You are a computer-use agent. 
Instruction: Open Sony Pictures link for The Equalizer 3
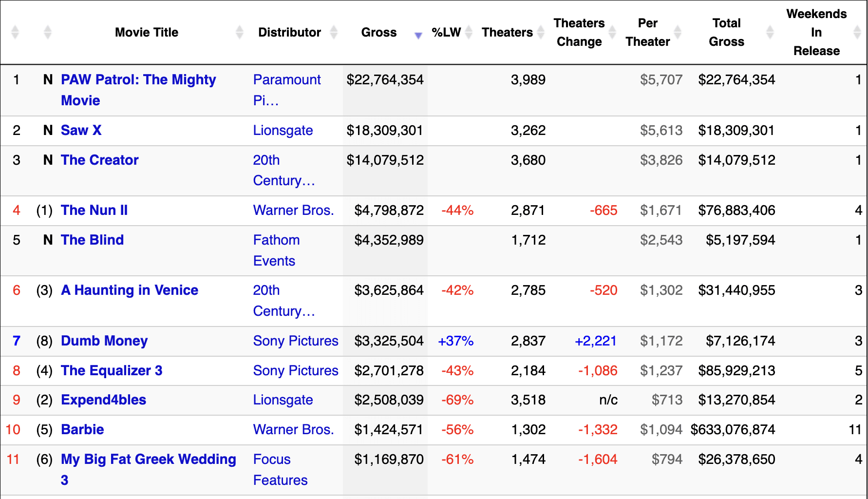[x=296, y=370]
